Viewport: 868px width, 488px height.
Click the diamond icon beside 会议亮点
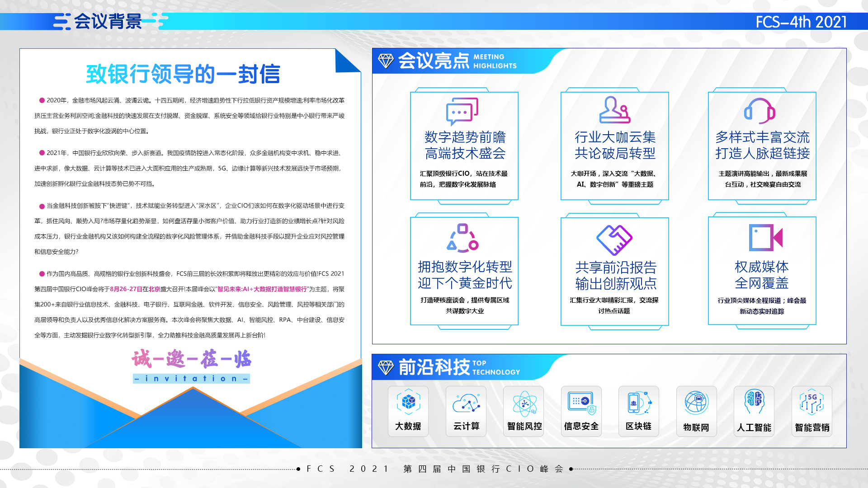(386, 61)
